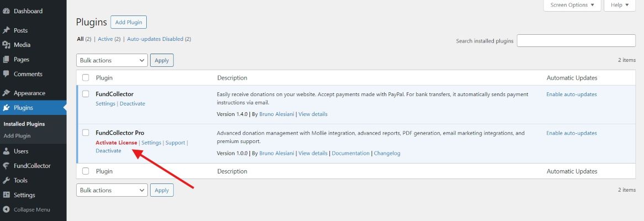644x221 pixels.
Task: Click the Users icon in sidebar
Action: pos(7,151)
